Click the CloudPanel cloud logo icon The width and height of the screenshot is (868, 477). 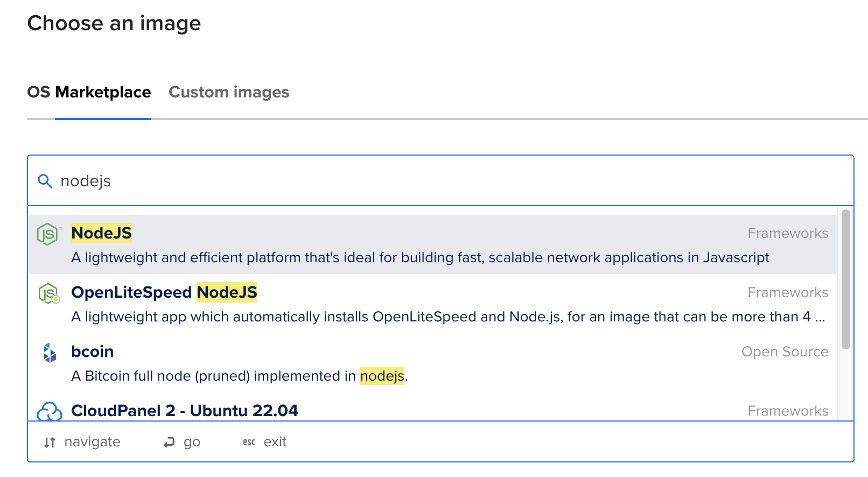click(x=50, y=412)
